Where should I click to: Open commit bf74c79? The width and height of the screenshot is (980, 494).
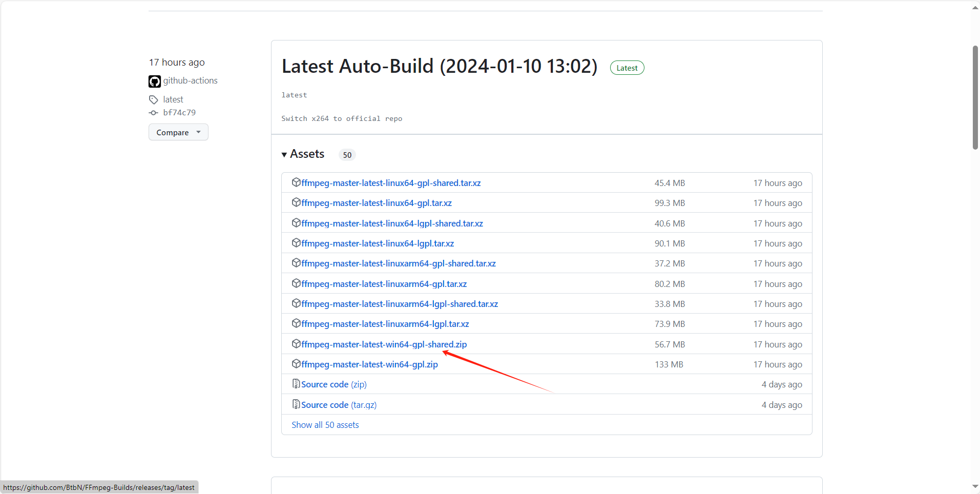pyautogui.click(x=179, y=113)
